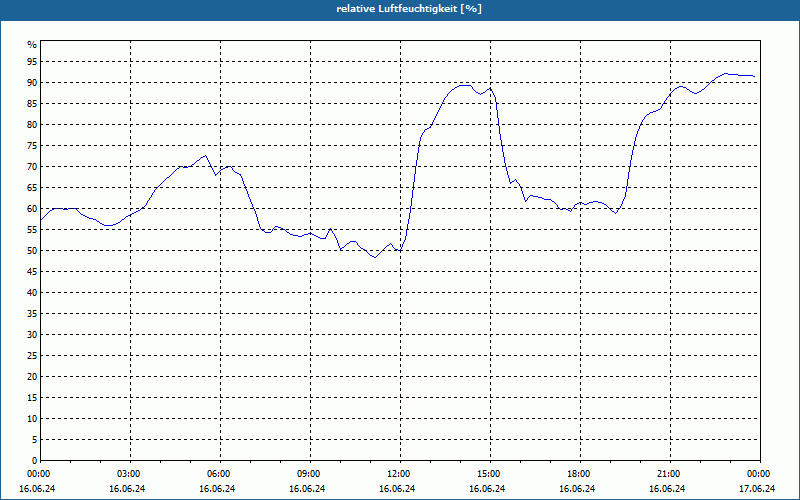800x500 pixels.
Task: Click the '16.06.24' date beneath 06:00
Action: tap(217, 489)
